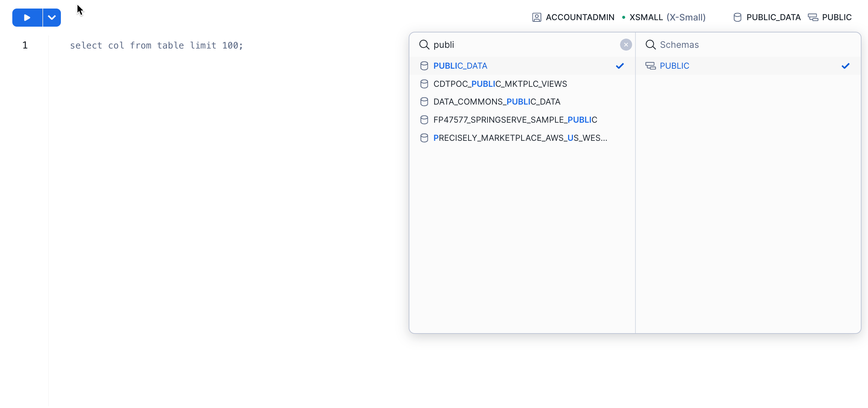Click the magnifier icon in the database search field
This screenshot has width=868, height=408.
(424, 44)
